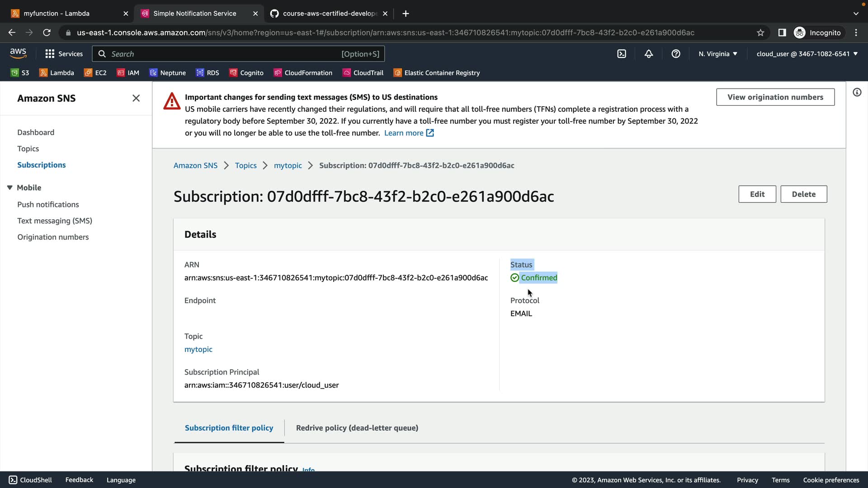Close the Amazon SNS side navigation
The width and height of the screenshot is (868, 488).
tap(136, 98)
